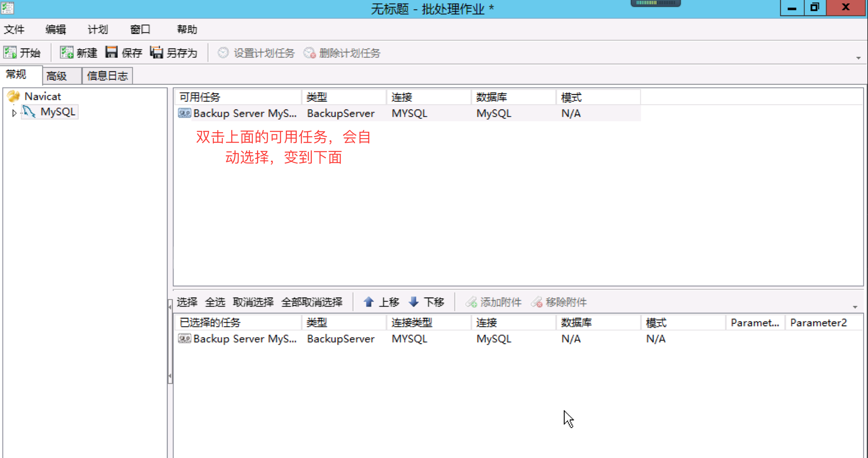Click the Save (保存) floppy icon
Viewport: 868px width, 458px height.
(111, 52)
